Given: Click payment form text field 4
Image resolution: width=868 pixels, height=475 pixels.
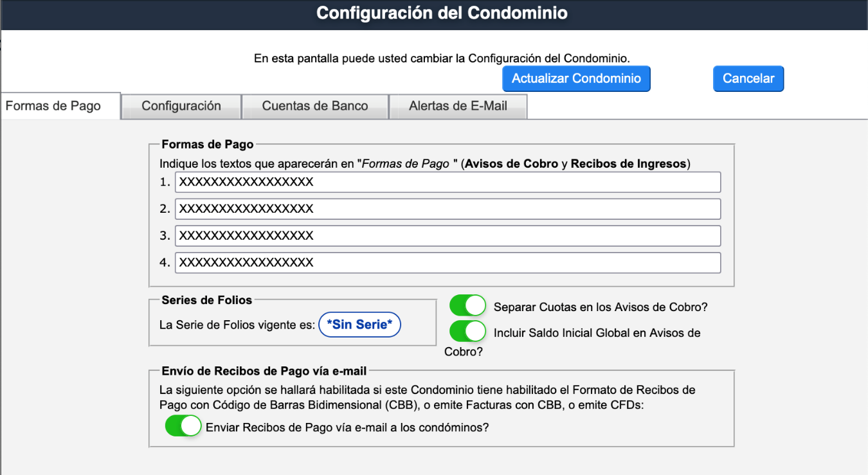Looking at the screenshot, I should coord(448,262).
